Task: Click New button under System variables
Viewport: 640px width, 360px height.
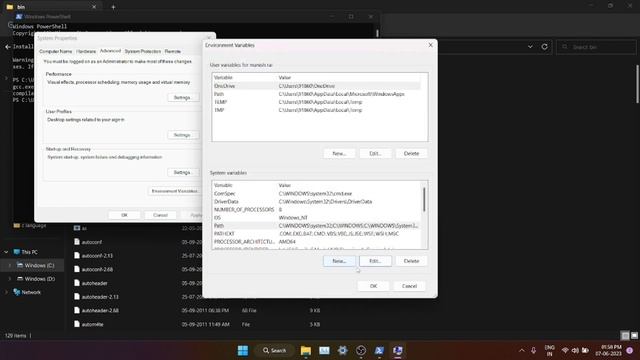Action: click(339, 261)
